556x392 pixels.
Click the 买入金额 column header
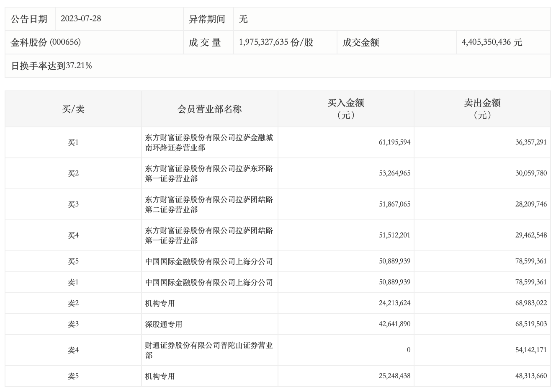345,109
